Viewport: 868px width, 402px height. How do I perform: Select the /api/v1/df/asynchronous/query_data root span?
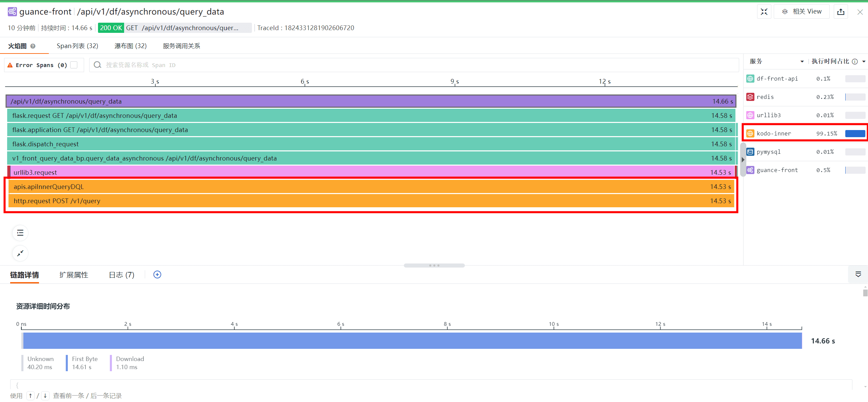click(x=371, y=101)
